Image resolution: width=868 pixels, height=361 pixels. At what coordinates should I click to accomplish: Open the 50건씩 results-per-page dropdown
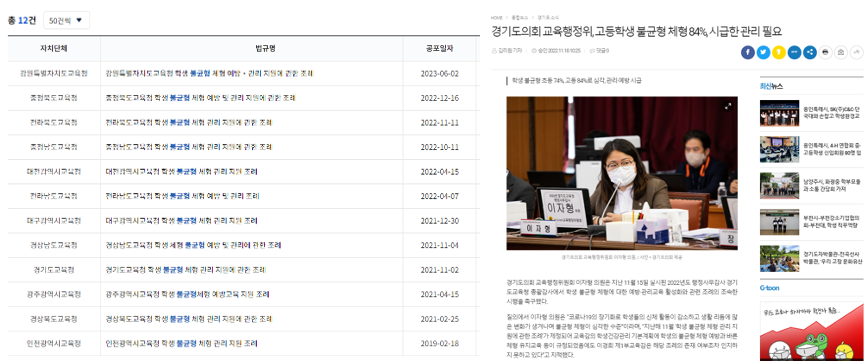tap(66, 20)
